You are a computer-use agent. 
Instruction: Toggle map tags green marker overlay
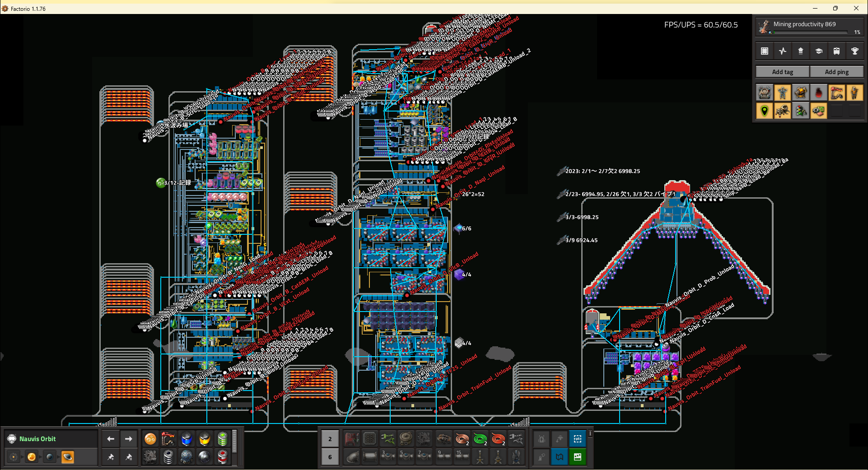(x=764, y=111)
